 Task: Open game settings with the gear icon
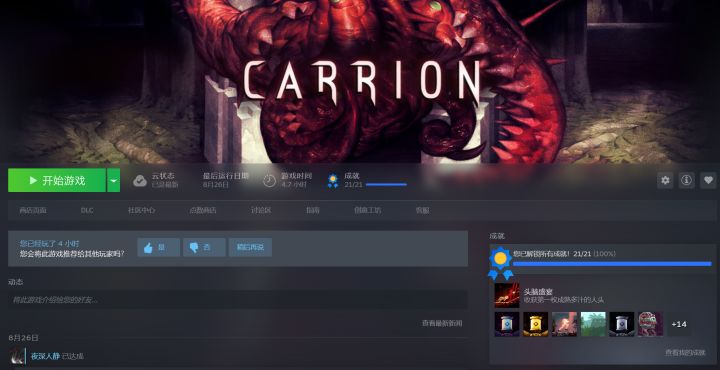665,180
